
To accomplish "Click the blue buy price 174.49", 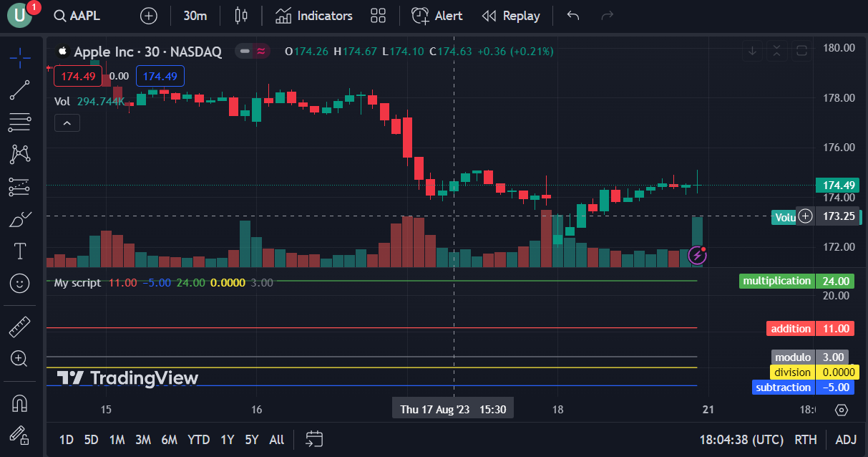I will pos(160,76).
